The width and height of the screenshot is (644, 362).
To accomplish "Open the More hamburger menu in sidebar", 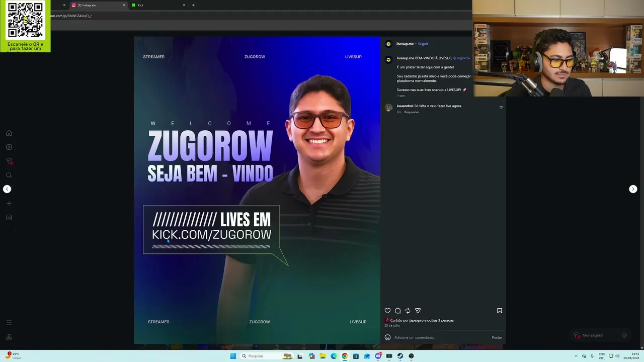I will (9, 323).
